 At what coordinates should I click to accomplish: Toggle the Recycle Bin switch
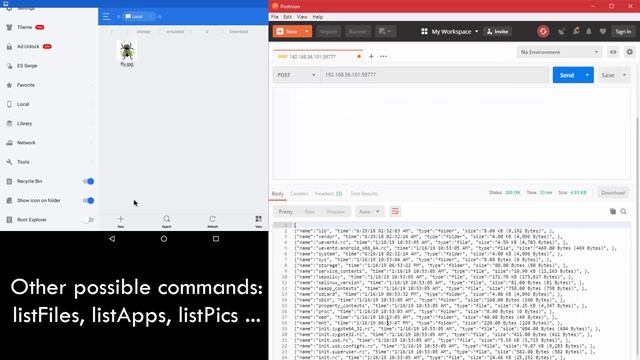[x=88, y=181]
